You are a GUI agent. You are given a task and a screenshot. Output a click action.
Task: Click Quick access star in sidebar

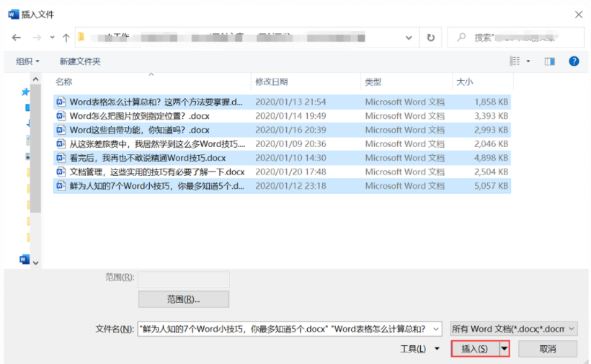click(25, 92)
